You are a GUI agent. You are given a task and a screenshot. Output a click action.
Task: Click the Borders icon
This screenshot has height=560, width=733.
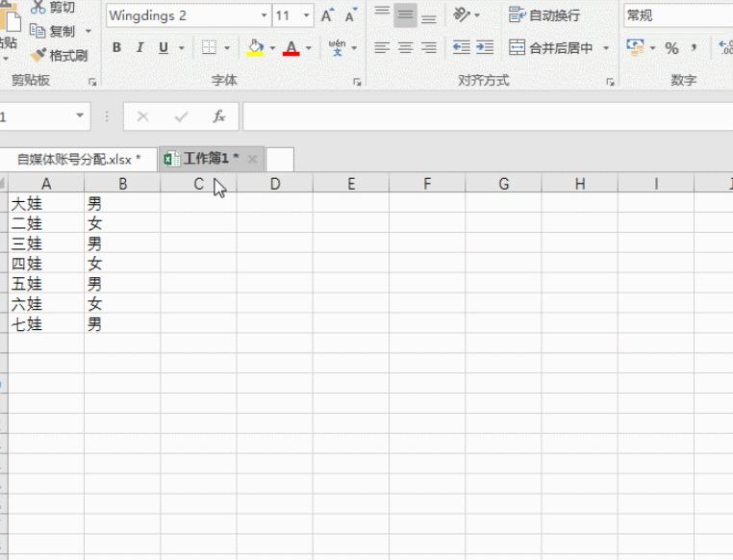pyautogui.click(x=209, y=47)
